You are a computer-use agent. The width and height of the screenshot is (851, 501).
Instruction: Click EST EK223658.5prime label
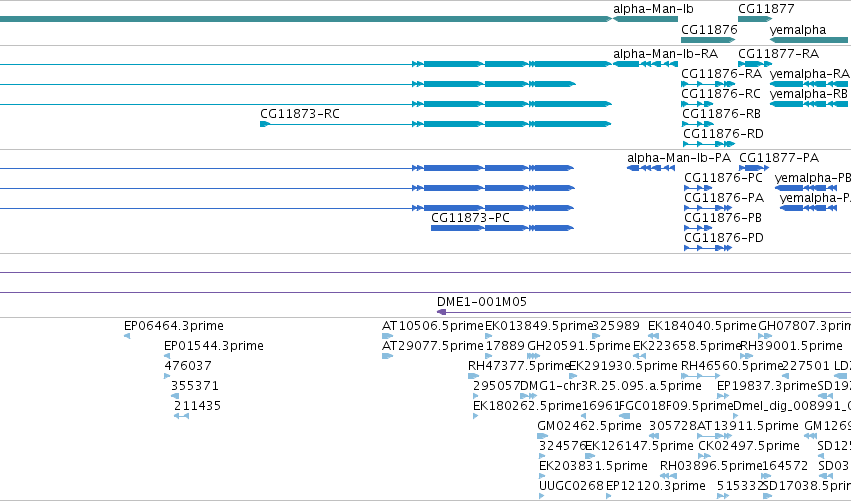687,346
